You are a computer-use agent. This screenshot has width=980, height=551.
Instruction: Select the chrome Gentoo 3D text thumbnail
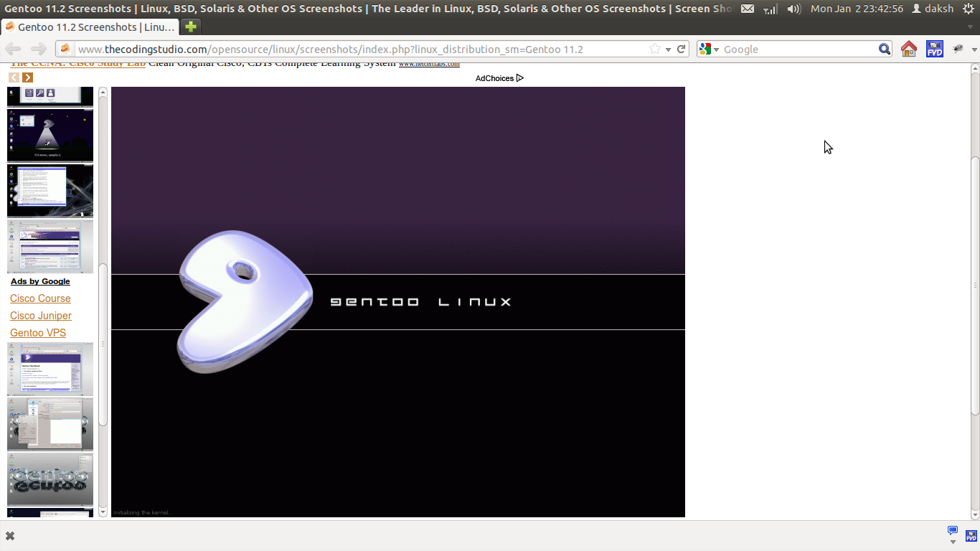[x=50, y=479]
